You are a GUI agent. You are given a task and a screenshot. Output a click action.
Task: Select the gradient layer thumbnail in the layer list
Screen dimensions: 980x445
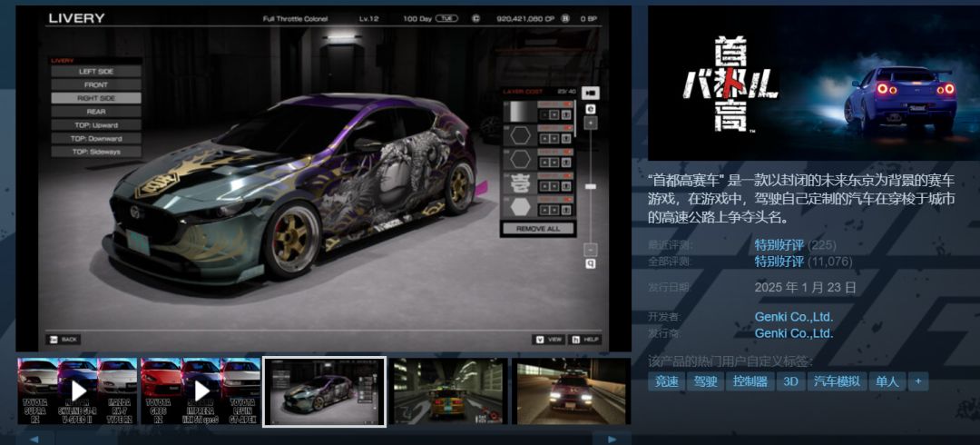520,112
